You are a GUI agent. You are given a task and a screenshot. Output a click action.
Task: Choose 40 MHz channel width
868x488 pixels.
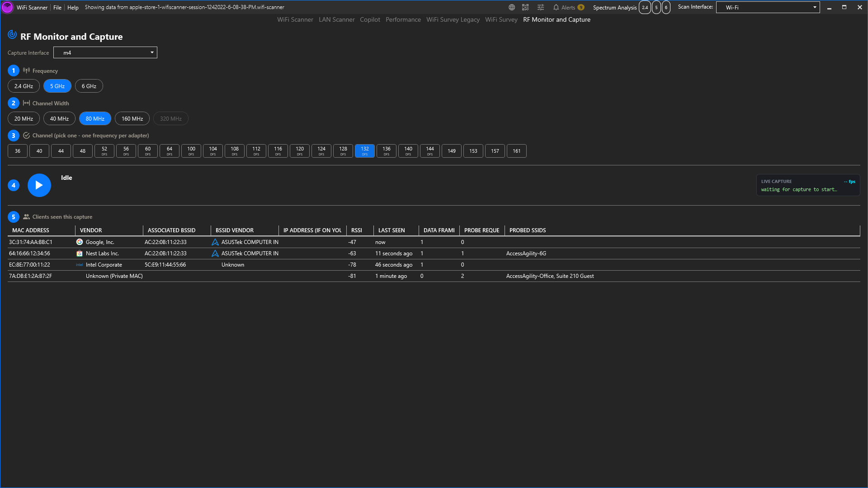[59, 118]
